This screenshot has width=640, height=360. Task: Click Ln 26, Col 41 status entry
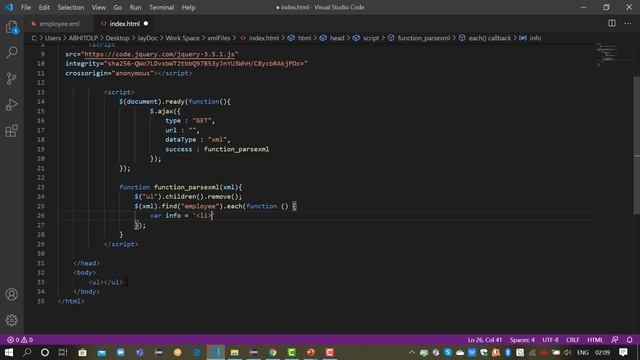click(485, 340)
